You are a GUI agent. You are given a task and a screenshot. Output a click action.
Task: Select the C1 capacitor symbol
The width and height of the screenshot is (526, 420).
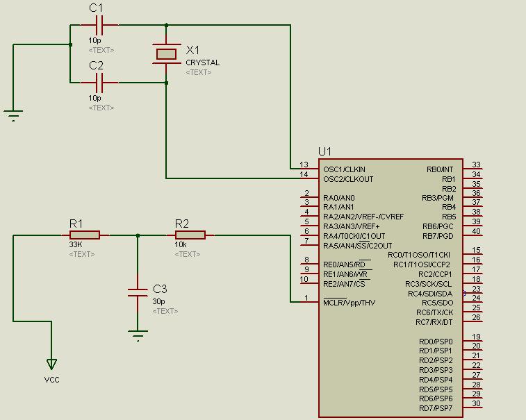pos(99,25)
